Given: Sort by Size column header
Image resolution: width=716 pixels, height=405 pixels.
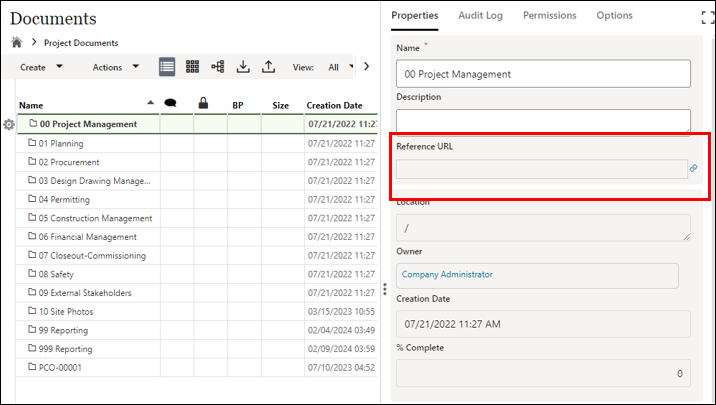Looking at the screenshot, I should (x=280, y=105).
